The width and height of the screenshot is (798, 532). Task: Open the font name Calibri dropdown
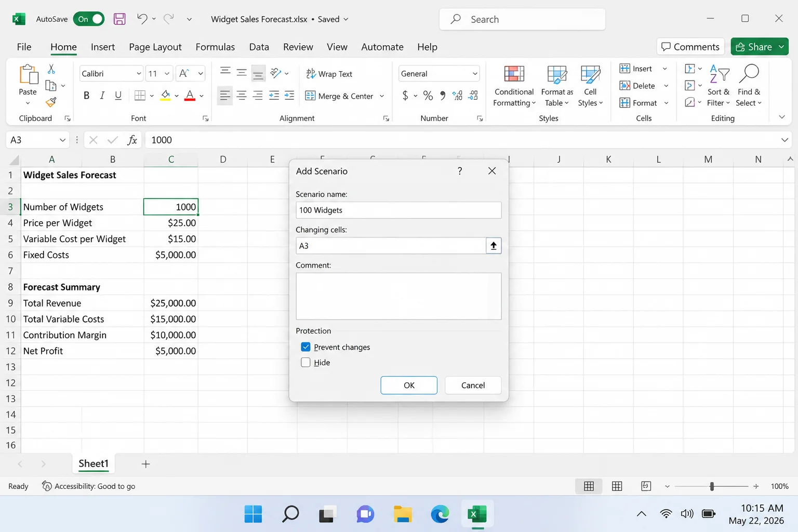pyautogui.click(x=139, y=74)
